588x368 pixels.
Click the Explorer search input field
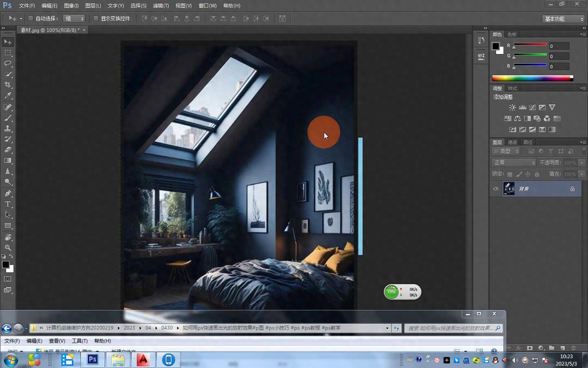point(450,328)
